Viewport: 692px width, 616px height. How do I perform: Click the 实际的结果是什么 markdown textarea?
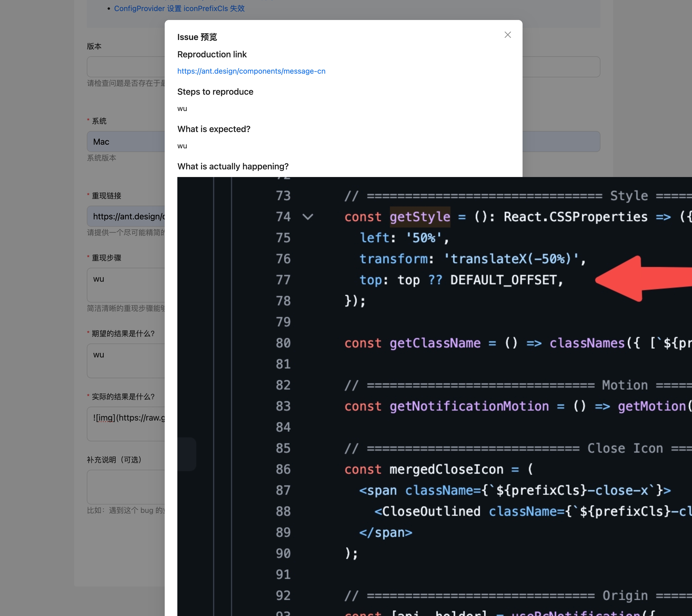coord(126,423)
